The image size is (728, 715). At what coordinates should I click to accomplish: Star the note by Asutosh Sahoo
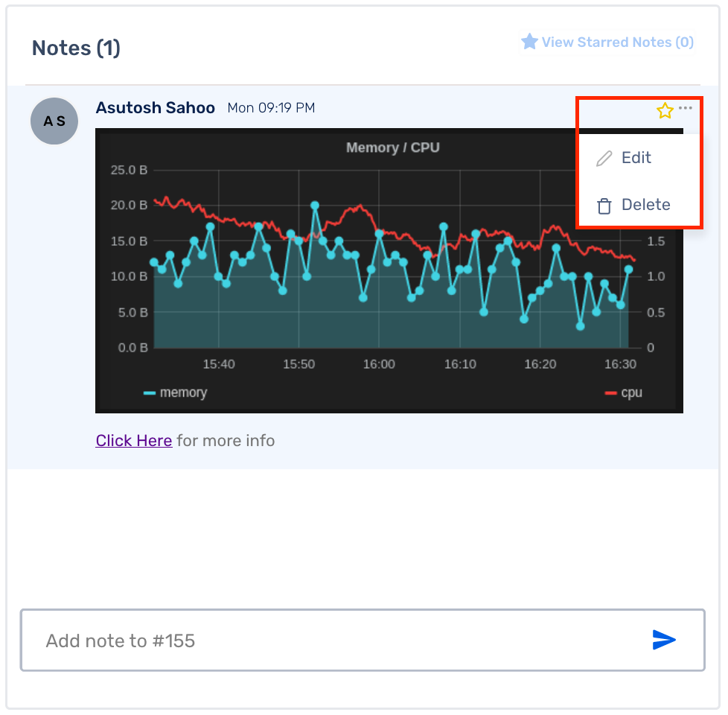pos(665,110)
